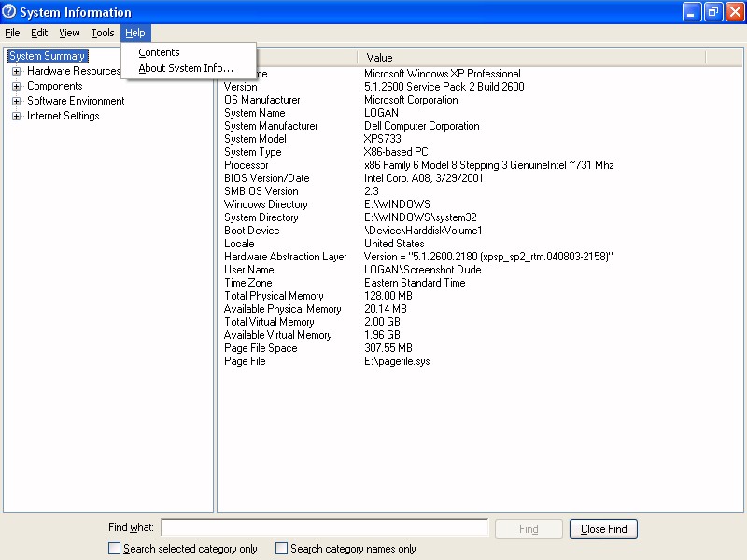Image resolution: width=747 pixels, height=560 pixels.
Task: Click the Close Find button
Action: click(x=603, y=528)
